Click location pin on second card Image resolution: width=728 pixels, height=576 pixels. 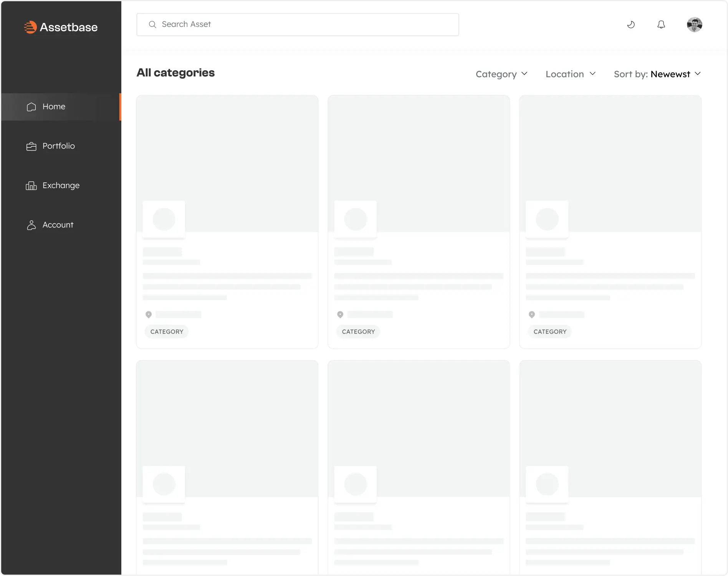point(340,315)
